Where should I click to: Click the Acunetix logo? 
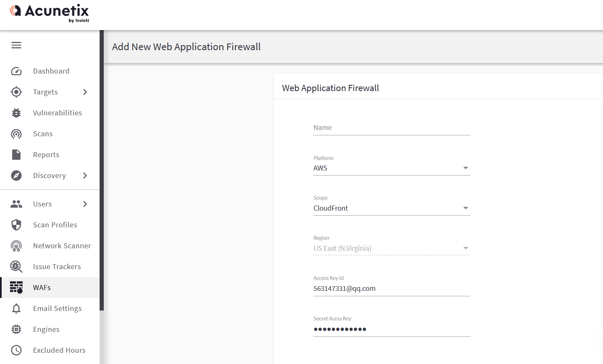49,13
